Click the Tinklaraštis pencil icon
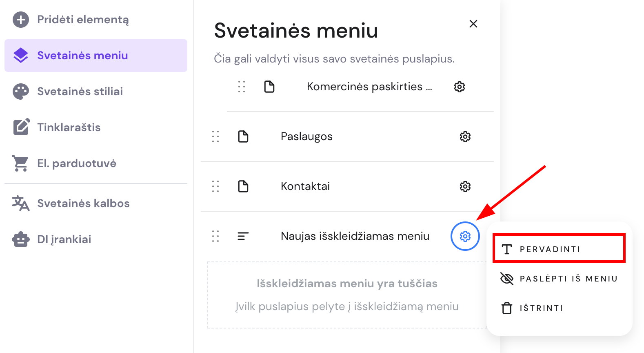Image resolution: width=644 pixels, height=353 pixels. click(21, 127)
